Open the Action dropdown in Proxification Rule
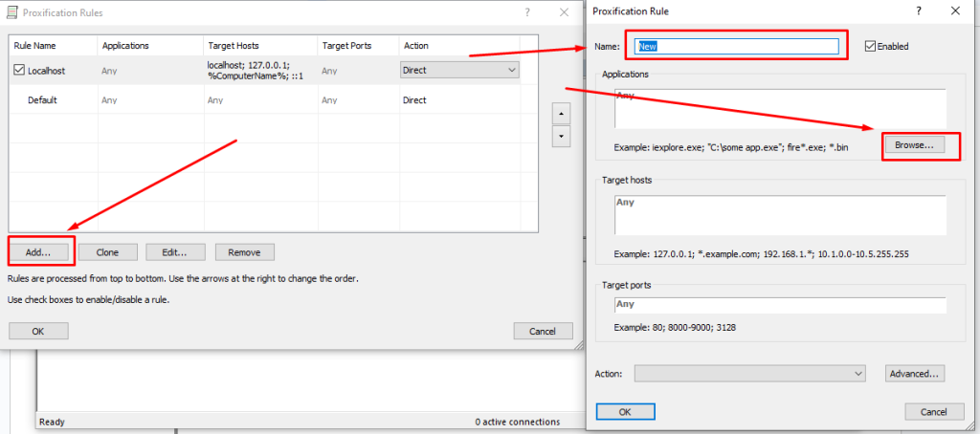 (x=749, y=374)
